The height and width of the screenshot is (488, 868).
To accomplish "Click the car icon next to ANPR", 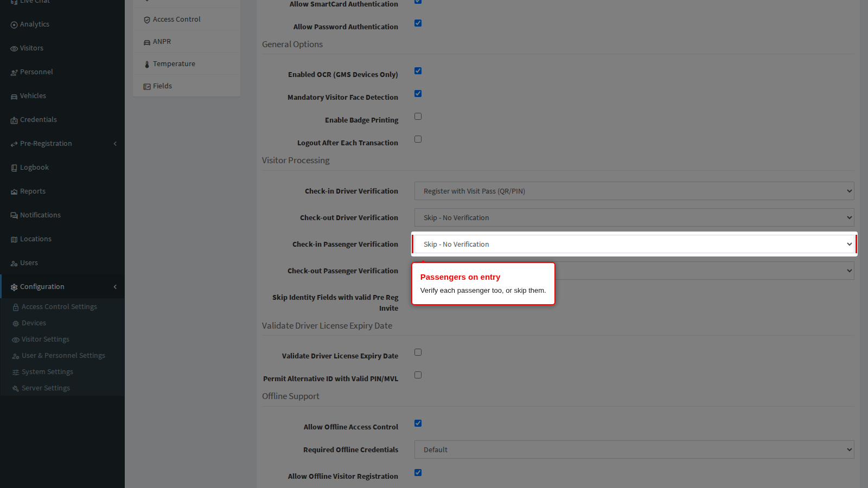I will point(147,42).
